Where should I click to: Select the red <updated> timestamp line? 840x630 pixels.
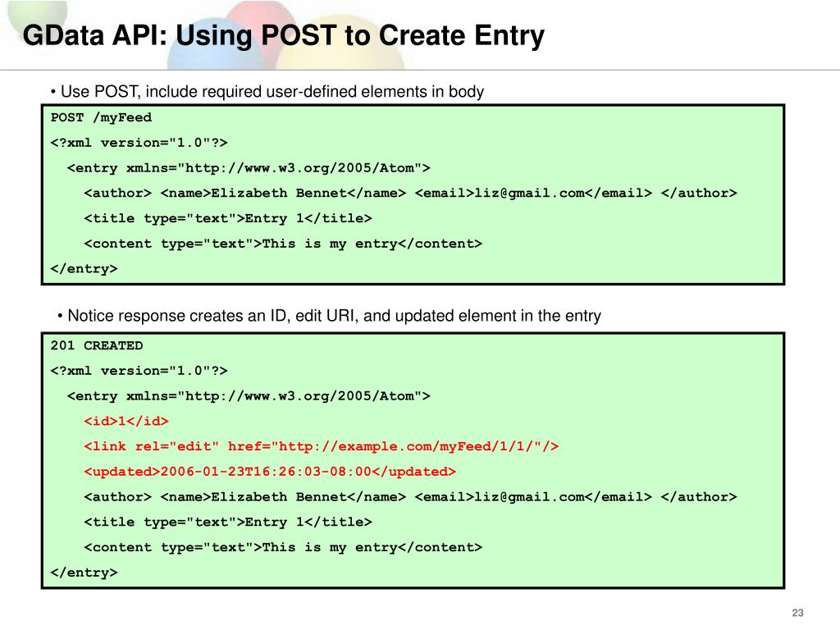(x=270, y=472)
